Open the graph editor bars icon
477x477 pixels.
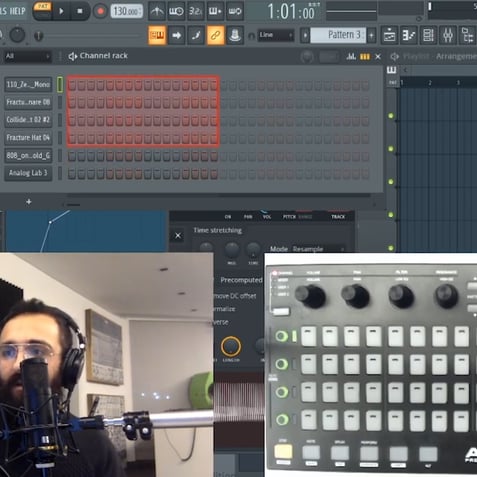351,57
